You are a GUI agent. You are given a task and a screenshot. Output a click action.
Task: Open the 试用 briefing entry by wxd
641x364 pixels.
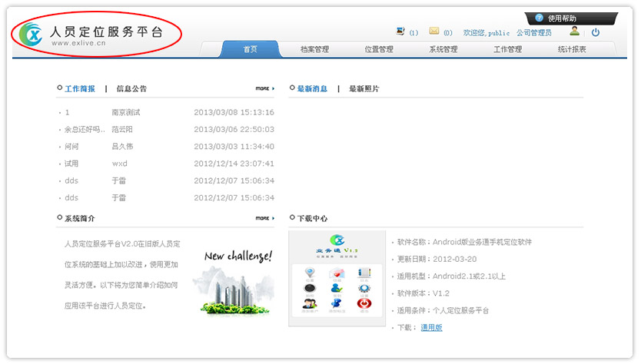coord(71,164)
